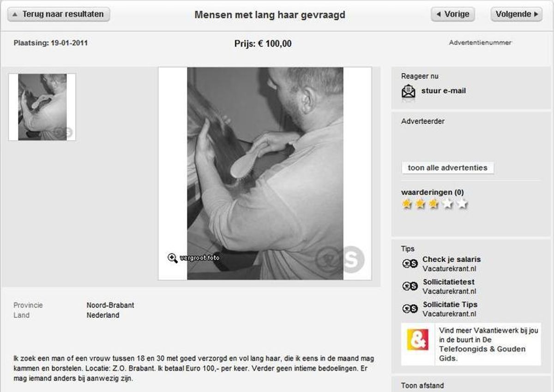Open the Check je salaris link
The width and height of the screenshot is (554, 392).
point(452,259)
